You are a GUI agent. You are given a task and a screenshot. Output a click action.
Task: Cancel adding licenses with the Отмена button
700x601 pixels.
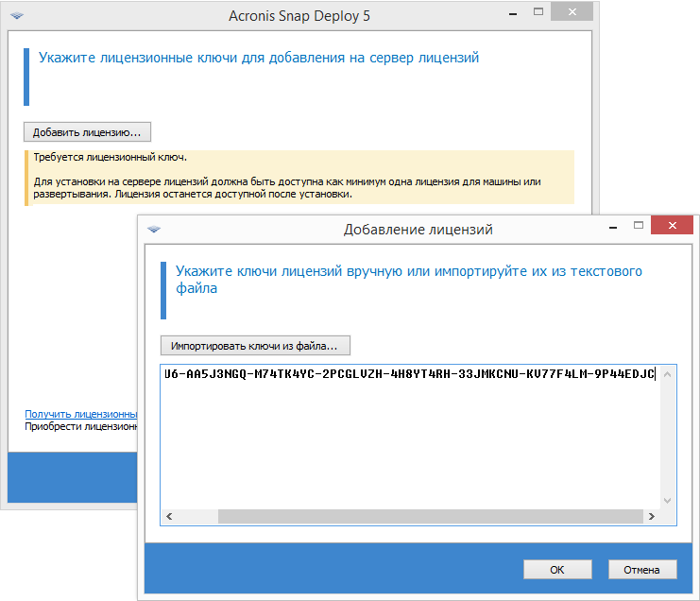click(x=642, y=570)
